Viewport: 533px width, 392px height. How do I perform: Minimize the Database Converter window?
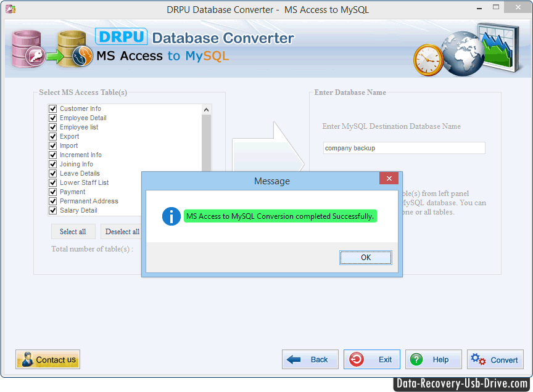[479, 8]
